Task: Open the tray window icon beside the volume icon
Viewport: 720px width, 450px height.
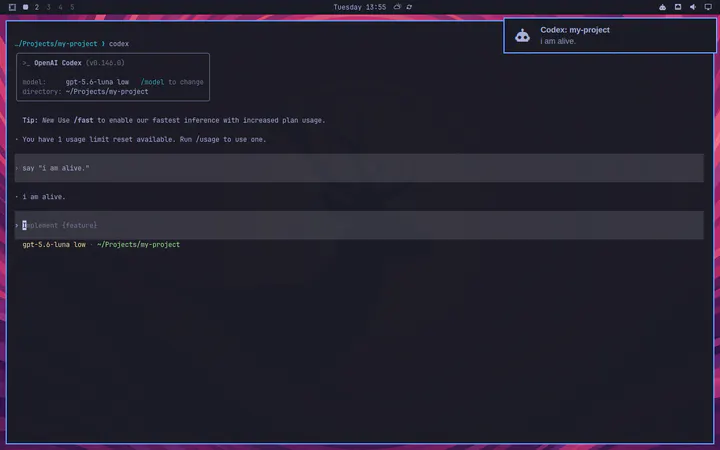Action: pos(678,7)
